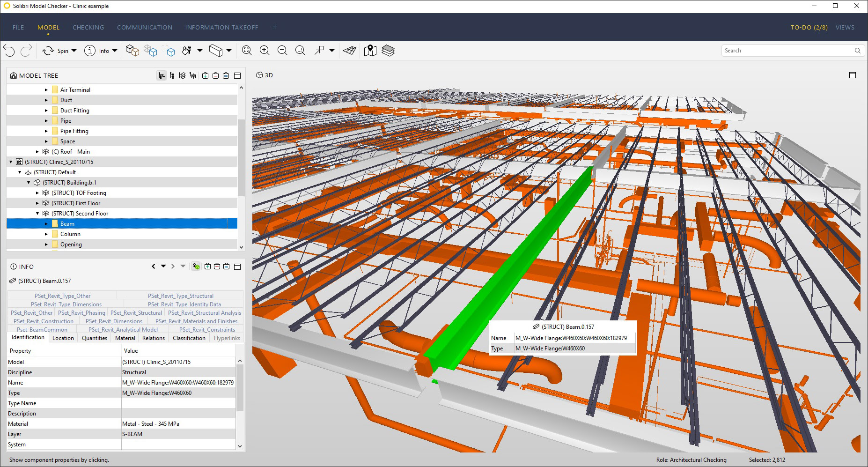Switch to the COMMUNICATION tab
This screenshot has height=467, width=868.
click(145, 28)
